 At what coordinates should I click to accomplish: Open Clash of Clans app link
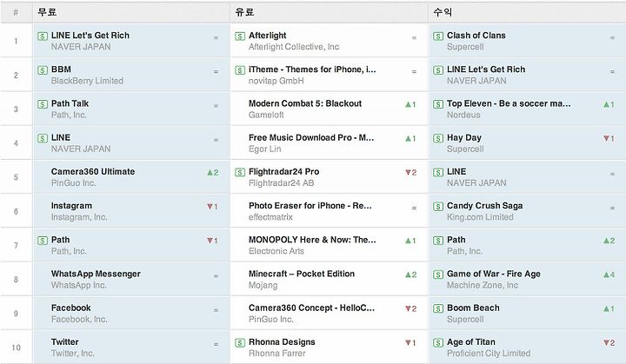click(476, 36)
